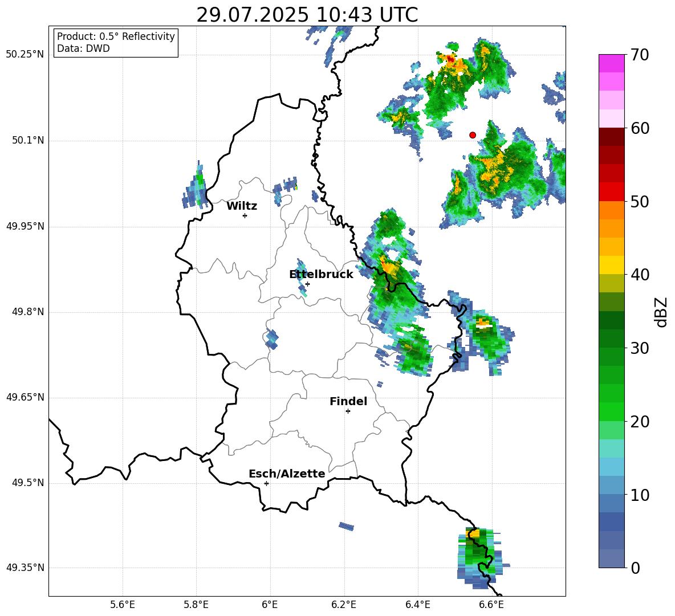The height and width of the screenshot is (616, 675).
Task: Click the 6.4°E longitude label
Action: [417, 605]
